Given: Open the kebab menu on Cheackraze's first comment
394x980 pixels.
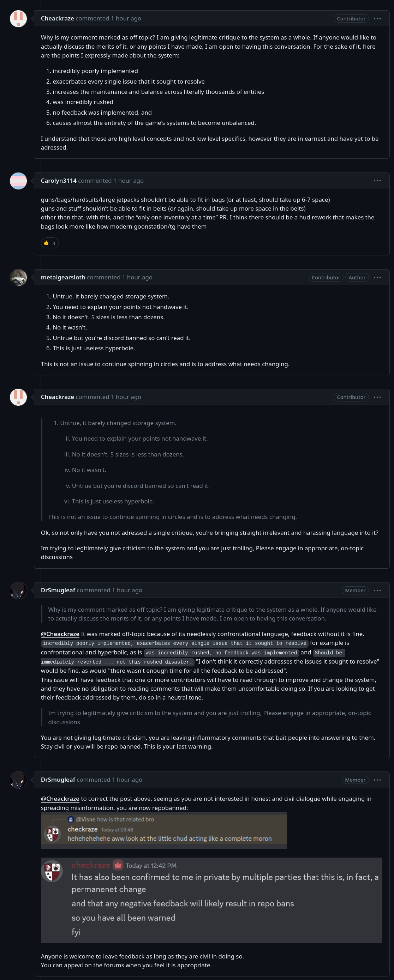Looking at the screenshot, I should [x=377, y=18].
